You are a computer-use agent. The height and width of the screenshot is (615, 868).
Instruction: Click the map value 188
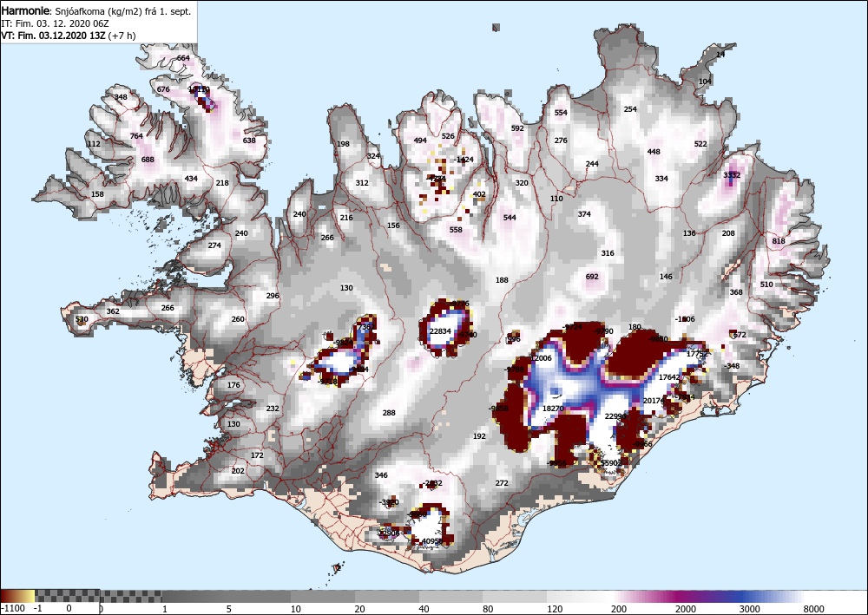pos(502,280)
